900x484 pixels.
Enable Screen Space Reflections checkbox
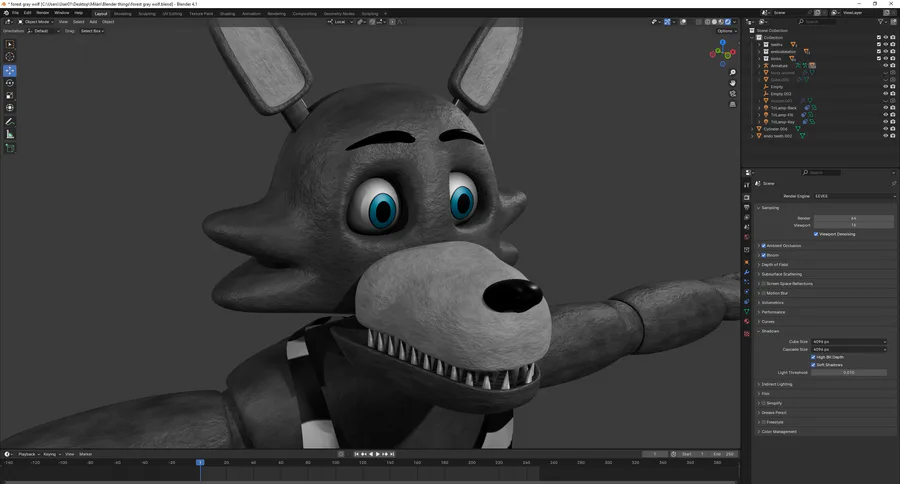(x=763, y=284)
